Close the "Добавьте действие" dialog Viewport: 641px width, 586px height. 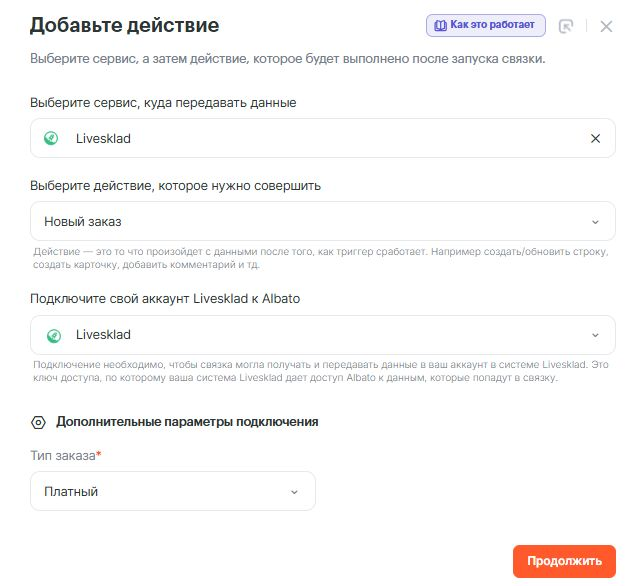point(606,26)
